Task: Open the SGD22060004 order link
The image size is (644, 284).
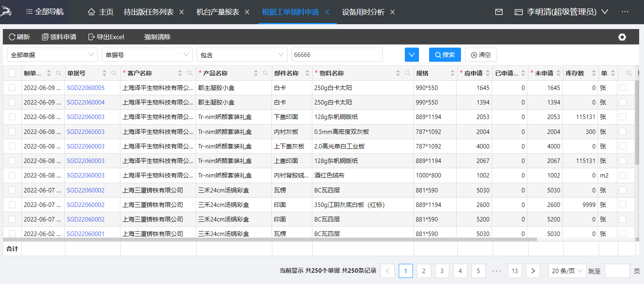Action: tap(86, 102)
